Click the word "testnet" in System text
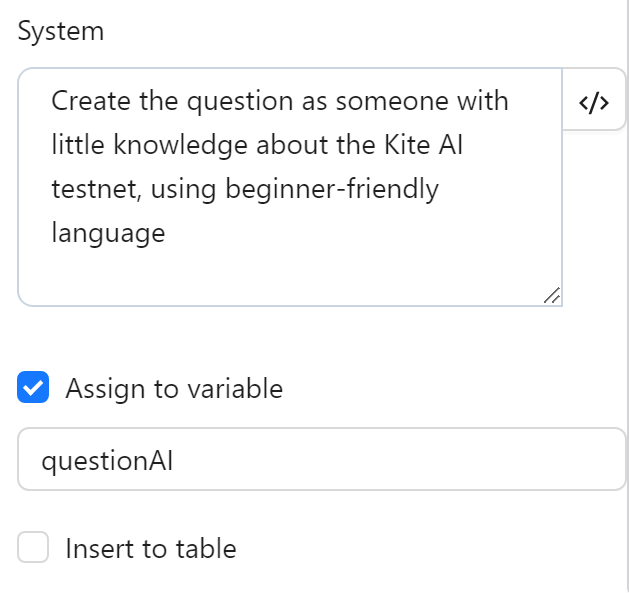 tap(91, 189)
